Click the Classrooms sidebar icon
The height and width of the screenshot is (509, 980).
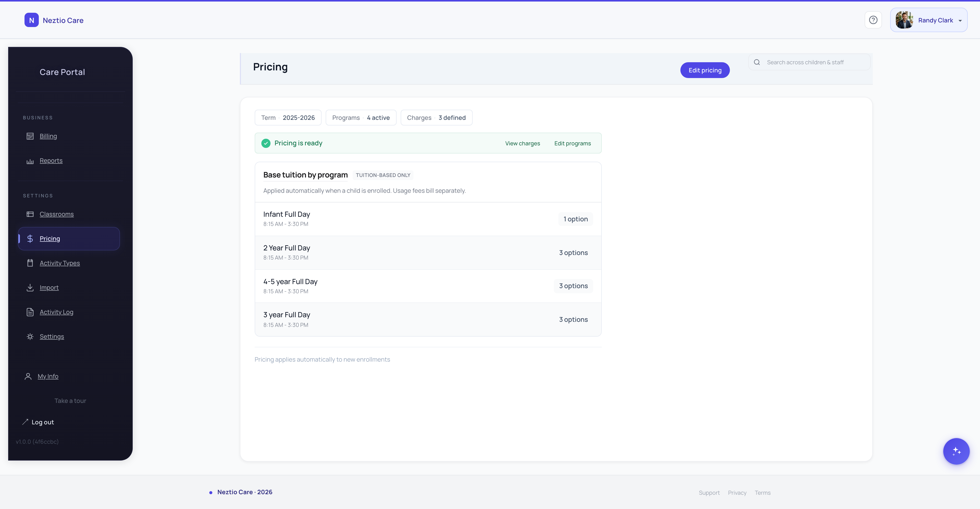(x=30, y=214)
